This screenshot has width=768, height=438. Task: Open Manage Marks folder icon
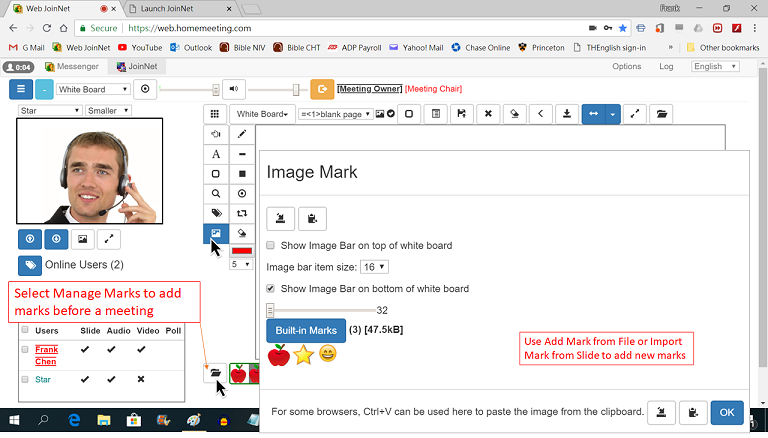pos(214,373)
